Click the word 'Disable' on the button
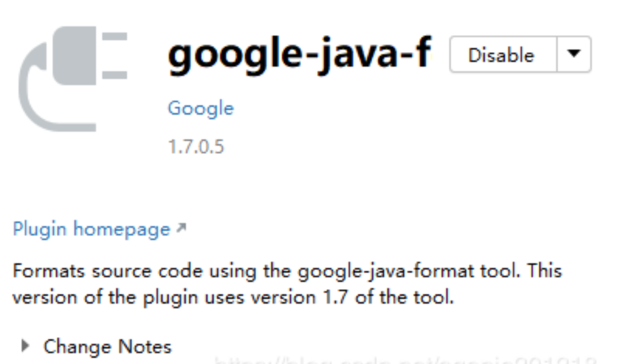The height and width of the screenshot is (364, 629). pos(501,55)
